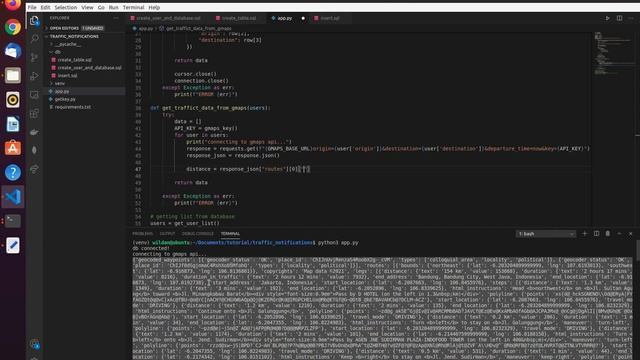This screenshot has height=360, width=640.
Task: Run Python file with the play icon
Action: click(607, 18)
